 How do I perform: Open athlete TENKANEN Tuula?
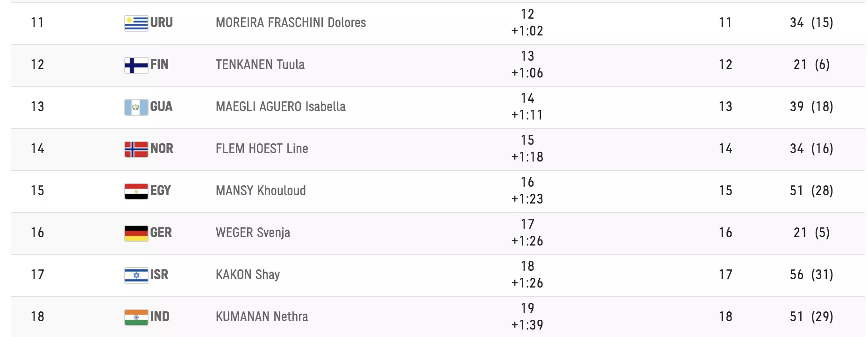260,64
